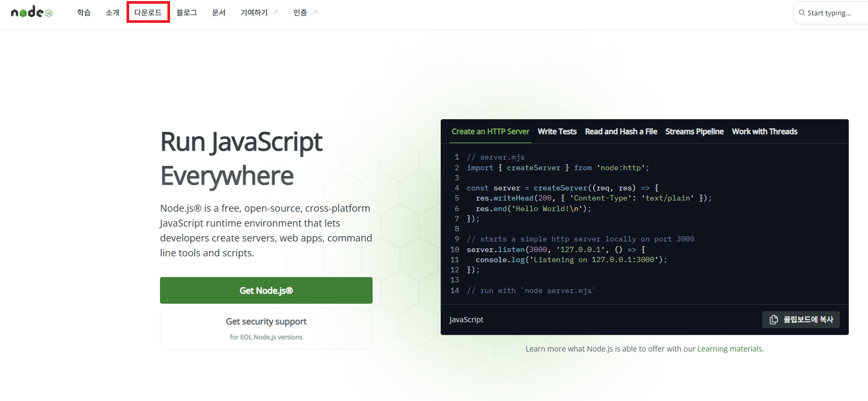Open the 기여하기 link

point(254,12)
